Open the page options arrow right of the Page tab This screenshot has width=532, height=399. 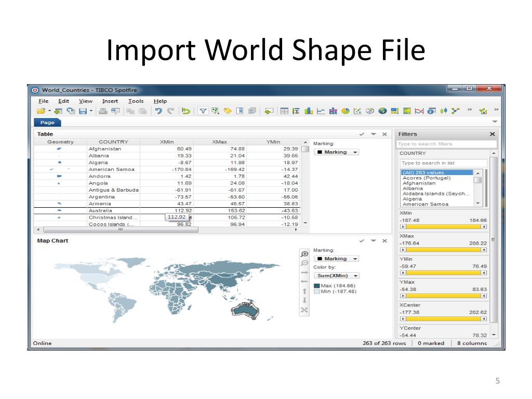pyautogui.click(x=495, y=122)
